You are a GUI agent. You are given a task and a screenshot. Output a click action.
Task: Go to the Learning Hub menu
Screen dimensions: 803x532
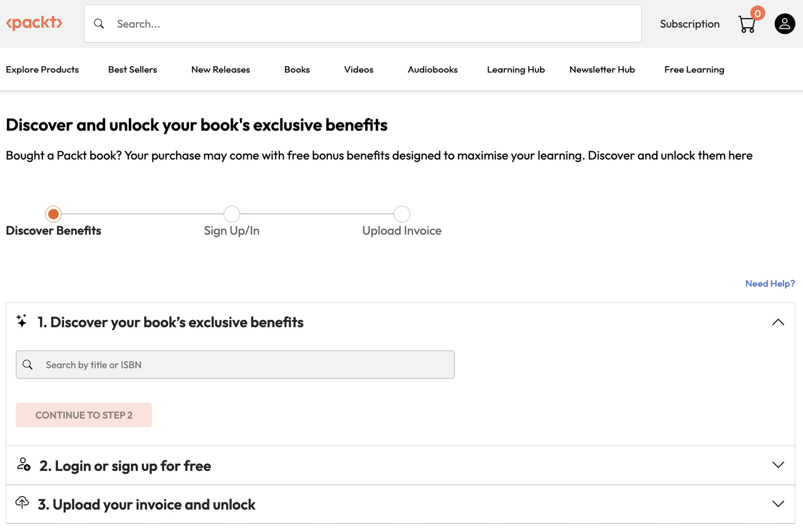click(515, 70)
